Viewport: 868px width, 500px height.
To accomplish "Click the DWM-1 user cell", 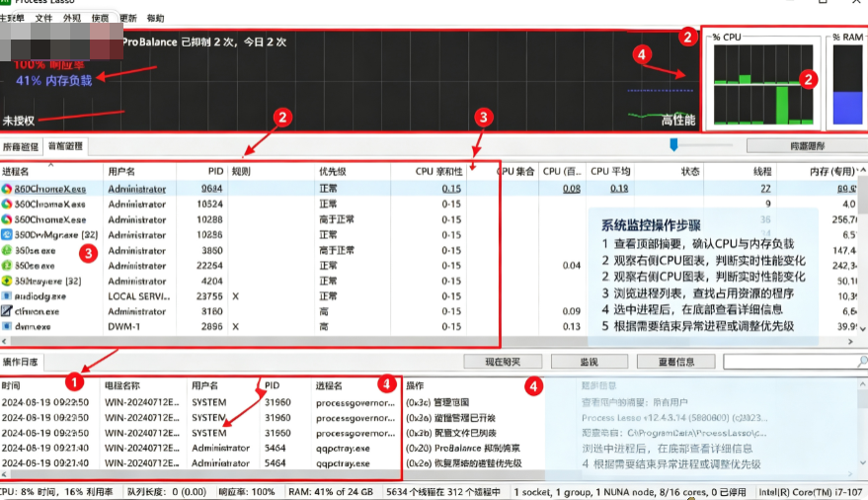I will tap(124, 327).
